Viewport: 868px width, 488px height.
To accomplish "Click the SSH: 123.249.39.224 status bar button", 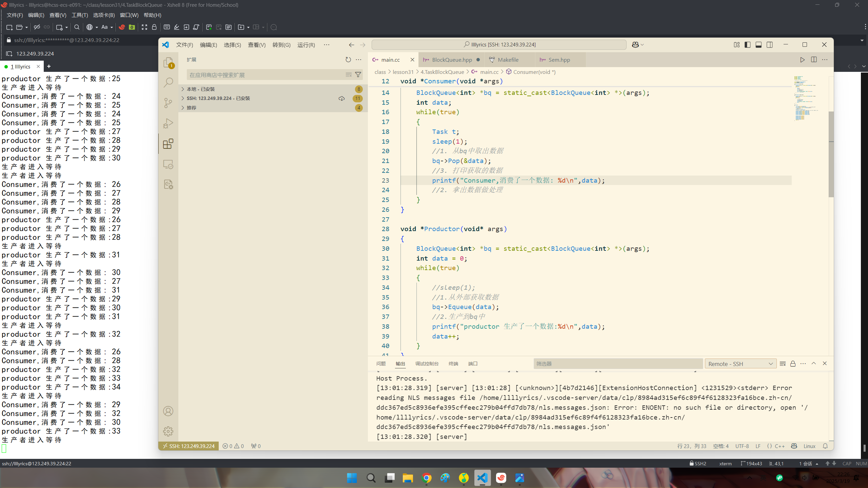I will [x=189, y=446].
